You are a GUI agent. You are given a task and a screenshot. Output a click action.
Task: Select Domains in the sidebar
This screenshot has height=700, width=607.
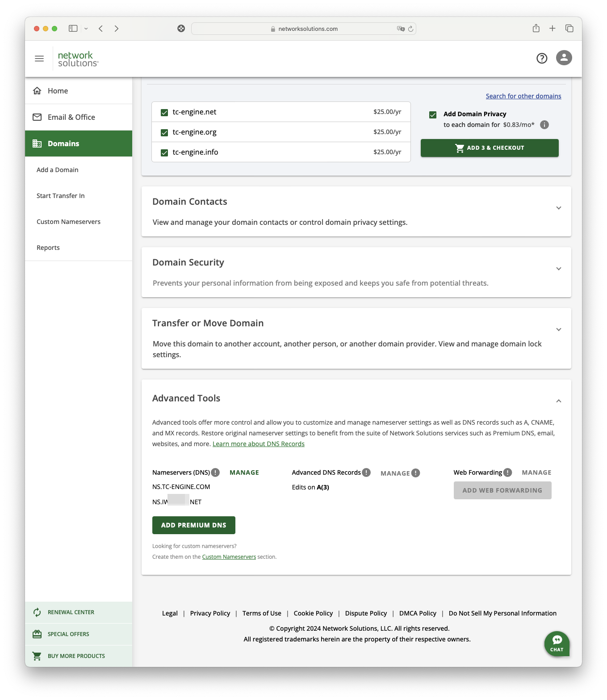click(79, 143)
